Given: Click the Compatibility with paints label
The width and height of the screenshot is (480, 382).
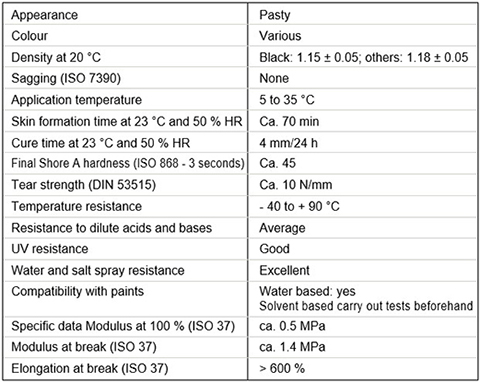Looking at the screenshot, I should pyautogui.click(x=77, y=292).
